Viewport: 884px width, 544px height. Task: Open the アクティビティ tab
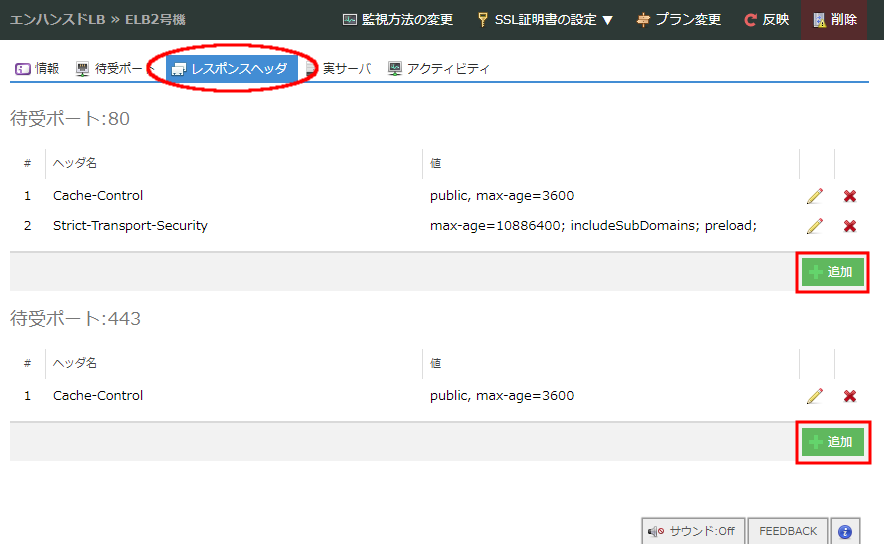(439, 69)
